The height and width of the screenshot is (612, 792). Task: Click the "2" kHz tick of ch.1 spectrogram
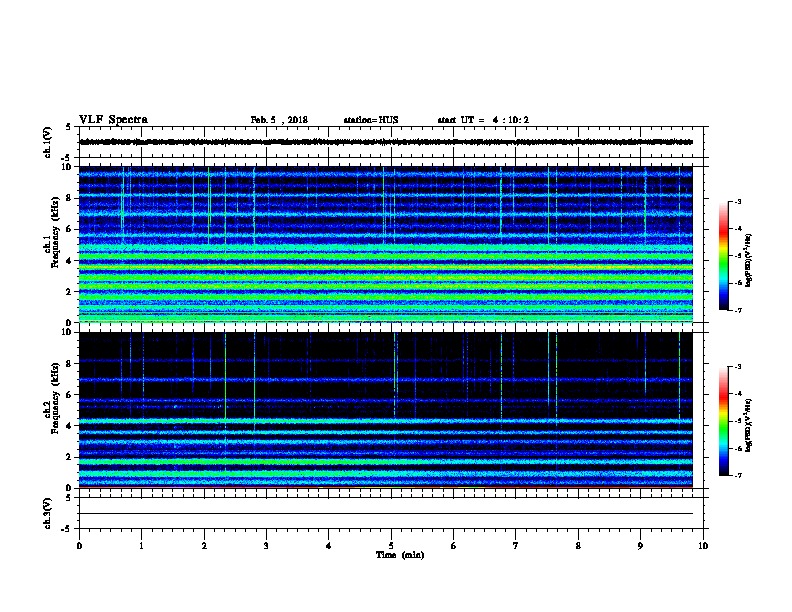click(x=70, y=292)
